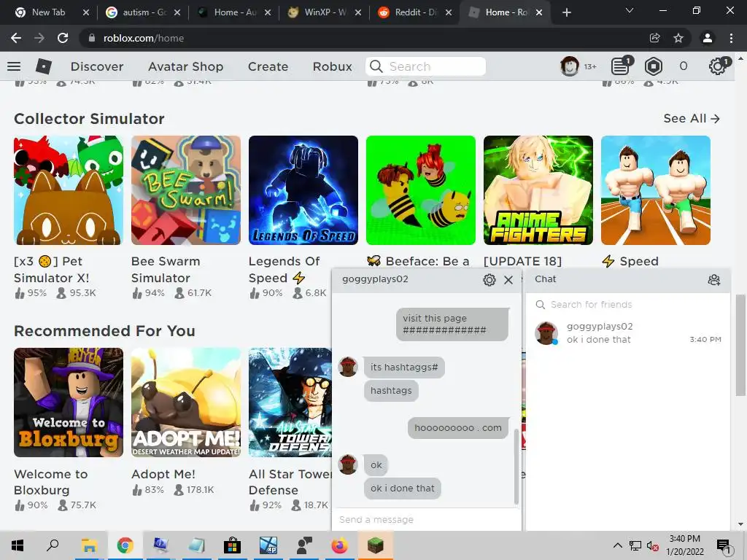
Task: Go back in Chrome
Action: click(16, 38)
